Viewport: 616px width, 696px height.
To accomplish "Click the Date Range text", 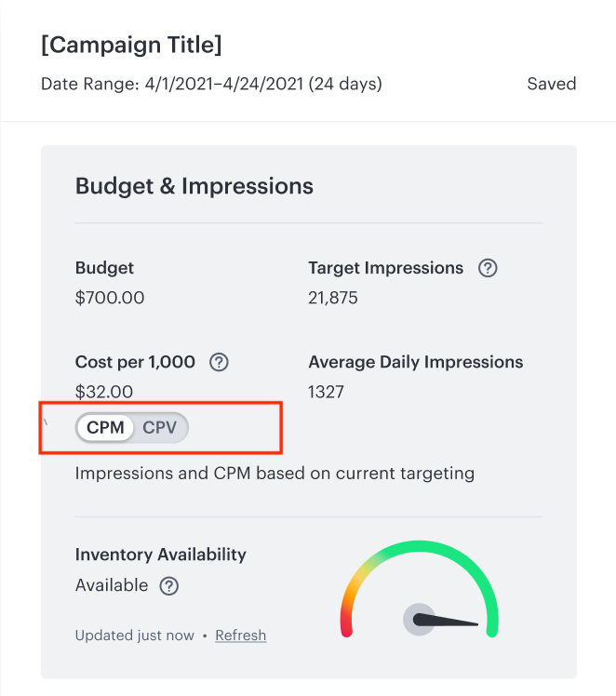I will (x=211, y=84).
